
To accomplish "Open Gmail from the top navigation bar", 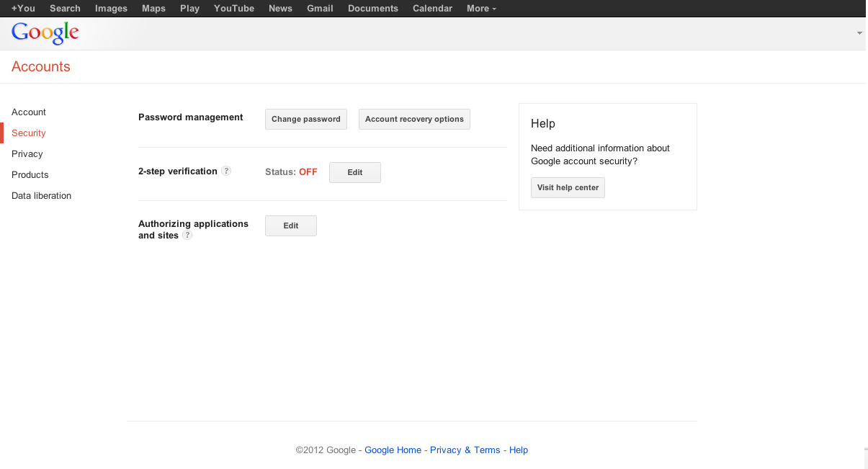I will click(x=320, y=9).
